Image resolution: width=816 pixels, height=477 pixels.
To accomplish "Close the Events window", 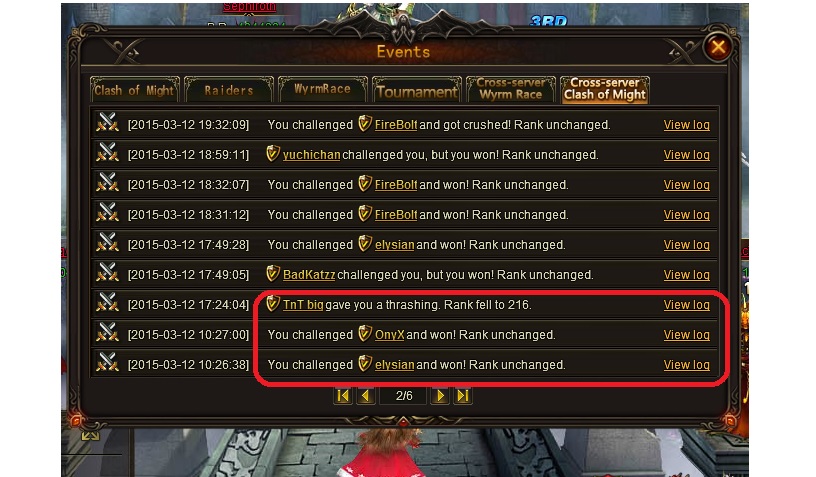I will point(718,47).
